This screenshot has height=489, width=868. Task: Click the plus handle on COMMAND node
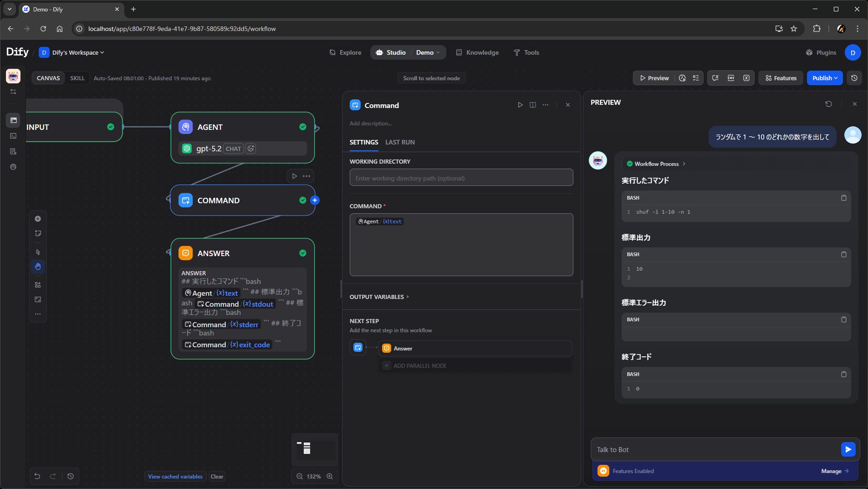point(315,200)
